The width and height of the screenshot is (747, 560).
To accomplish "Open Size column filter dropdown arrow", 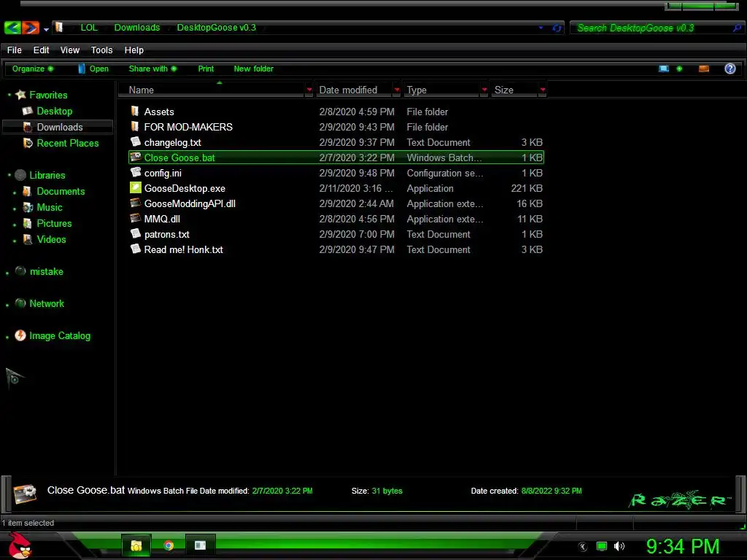I will click(x=543, y=90).
